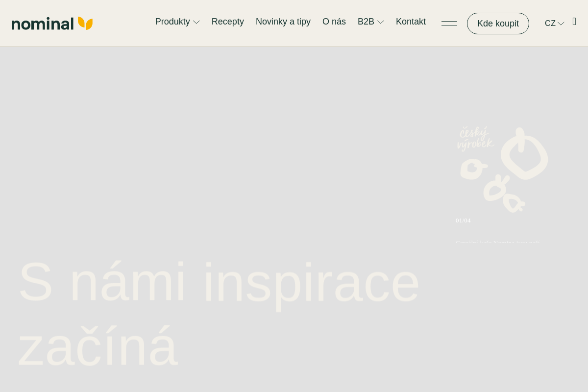Open Novinky a tipy section

click(283, 22)
